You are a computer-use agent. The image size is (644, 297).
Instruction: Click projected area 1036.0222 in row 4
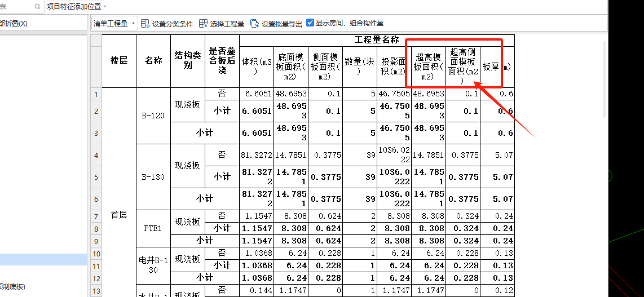tap(394, 155)
